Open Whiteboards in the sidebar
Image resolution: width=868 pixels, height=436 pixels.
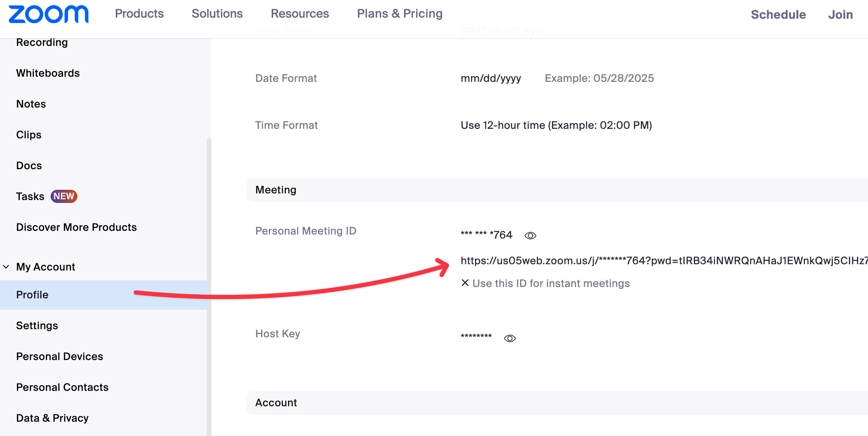pos(48,73)
